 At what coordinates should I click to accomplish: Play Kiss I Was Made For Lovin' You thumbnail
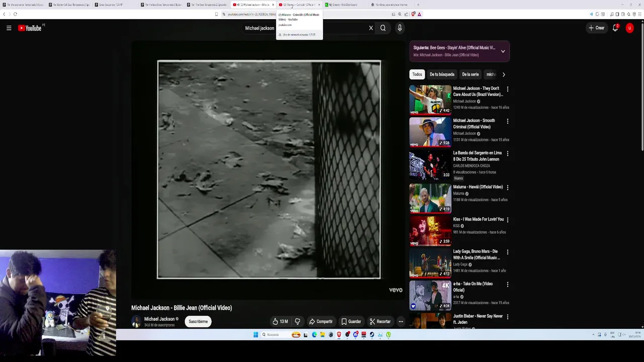click(x=430, y=231)
